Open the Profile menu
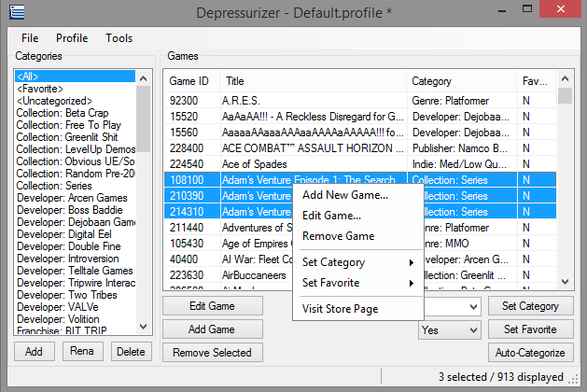The height and width of the screenshot is (392, 587). 72,38
